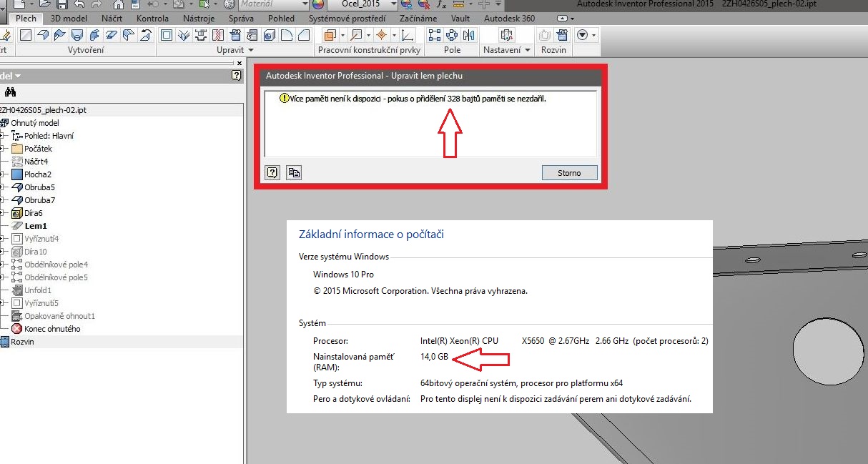Open the work plane options arrow
868x464 pixels.
pyautogui.click(x=342, y=35)
